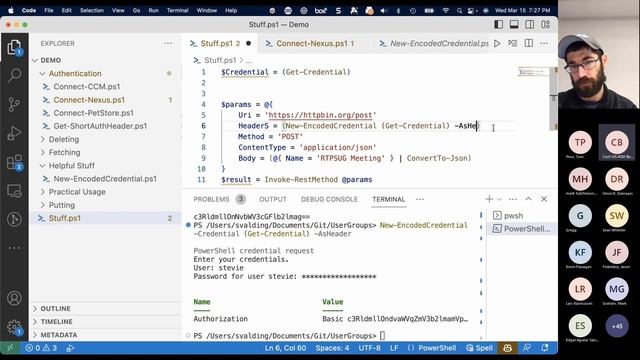This screenshot has height=360, width=640.
Task: Run the Stuff.ps1 script with play button
Action: pyautogui.click(x=497, y=43)
